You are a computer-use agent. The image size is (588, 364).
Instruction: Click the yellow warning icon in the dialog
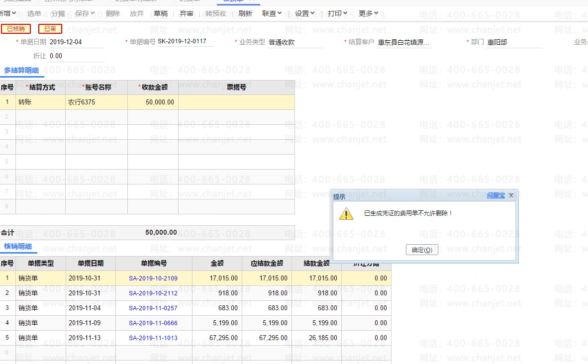346,214
